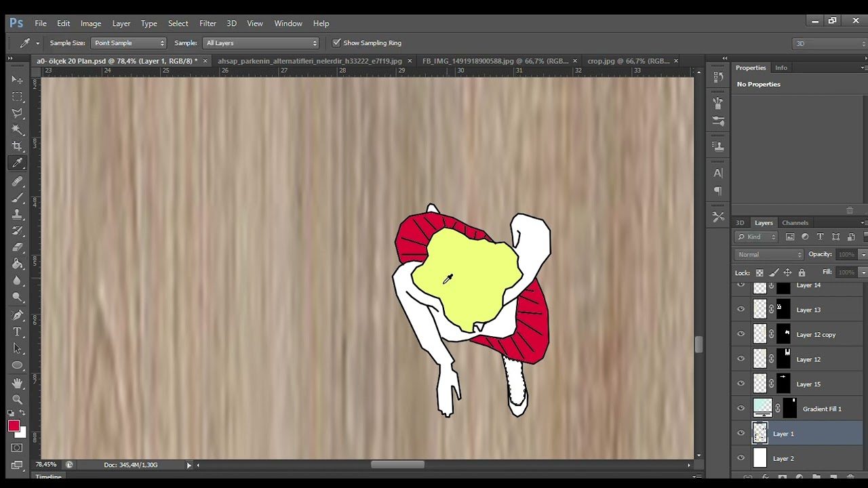This screenshot has height=488, width=868.
Task: Select the Eraser tool
Action: pyautogui.click(x=17, y=247)
